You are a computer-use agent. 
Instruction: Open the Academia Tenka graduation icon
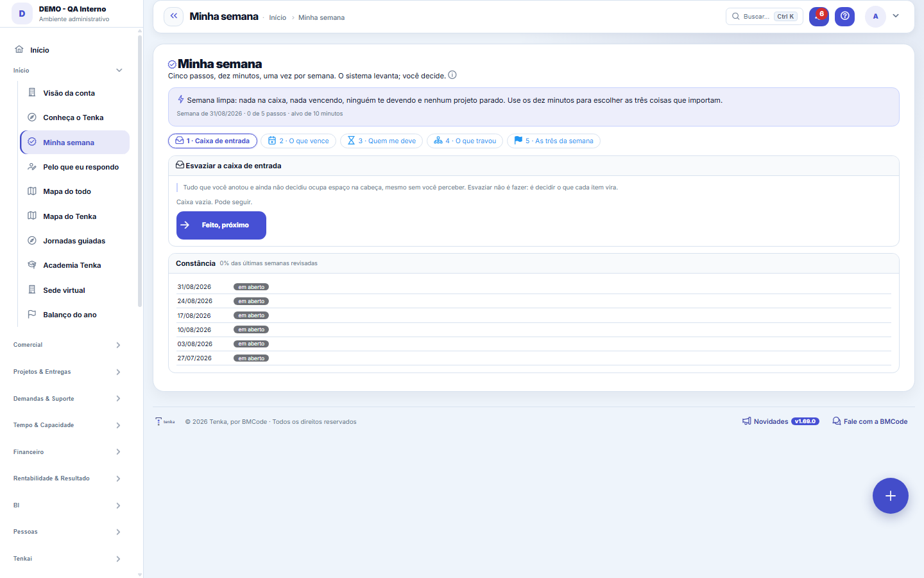[32, 265]
